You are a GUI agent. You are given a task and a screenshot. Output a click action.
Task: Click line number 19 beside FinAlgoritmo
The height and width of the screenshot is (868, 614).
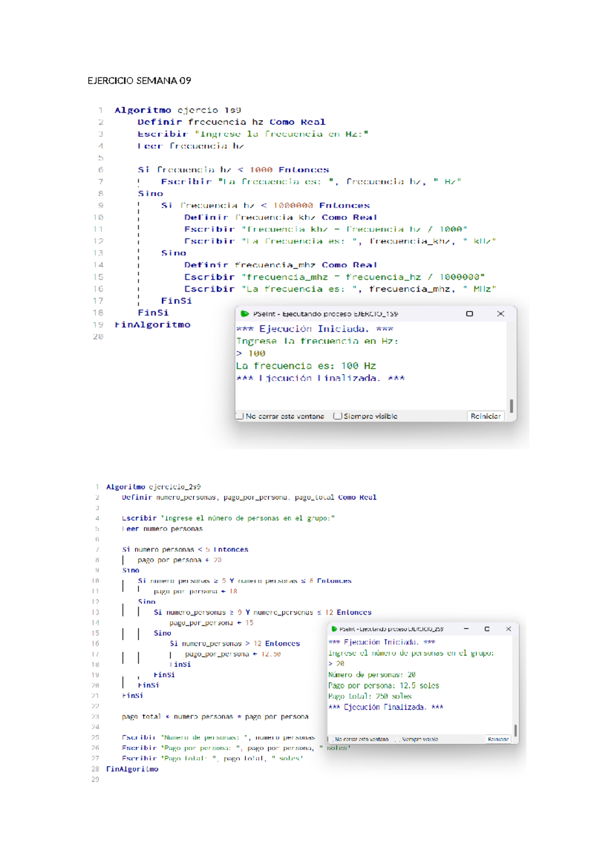pos(98,324)
